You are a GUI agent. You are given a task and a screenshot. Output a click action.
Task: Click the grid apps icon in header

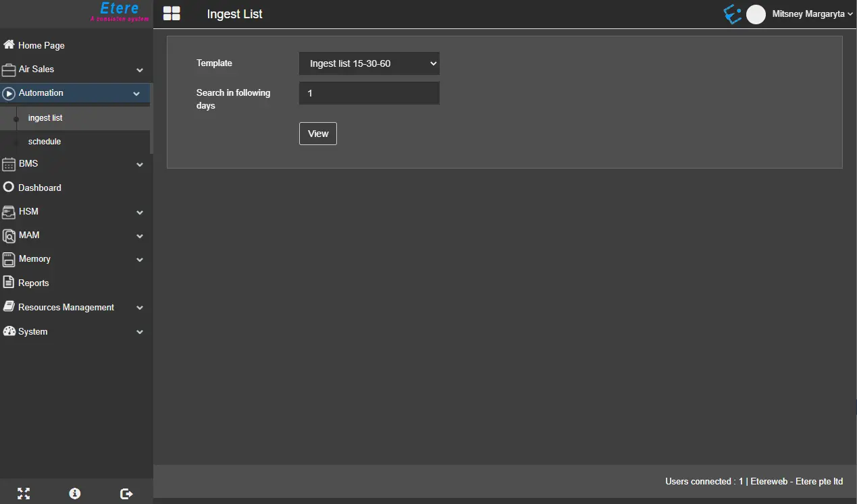(172, 14)
